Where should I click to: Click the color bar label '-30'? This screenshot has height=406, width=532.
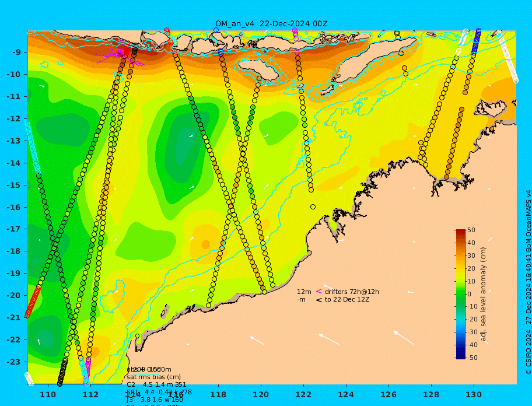tap(473, 332)
